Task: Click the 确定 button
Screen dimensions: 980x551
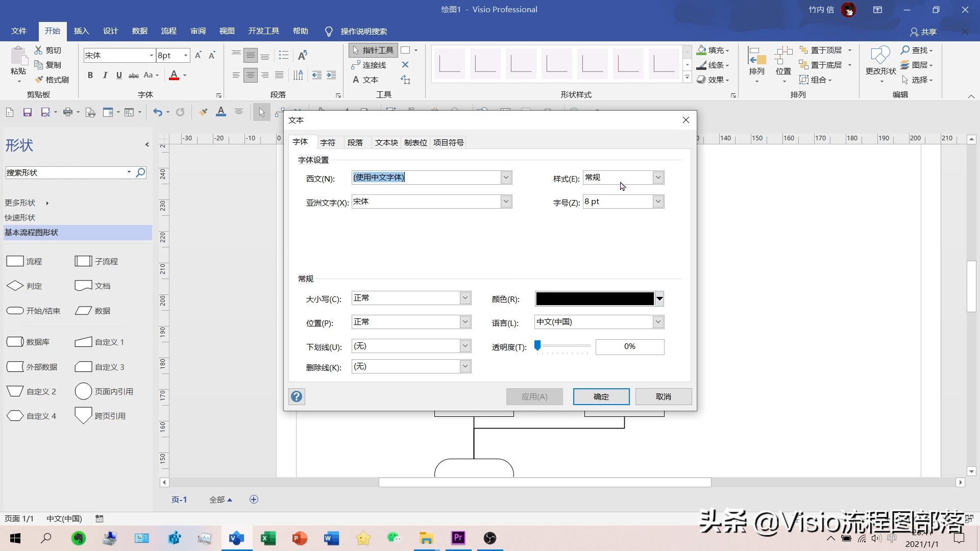Action: click(x=601, y=396)
